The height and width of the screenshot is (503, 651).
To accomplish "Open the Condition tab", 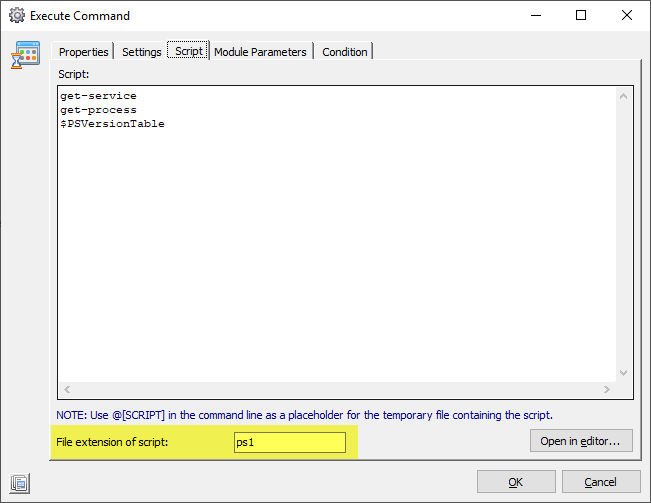I will point(344,52).
